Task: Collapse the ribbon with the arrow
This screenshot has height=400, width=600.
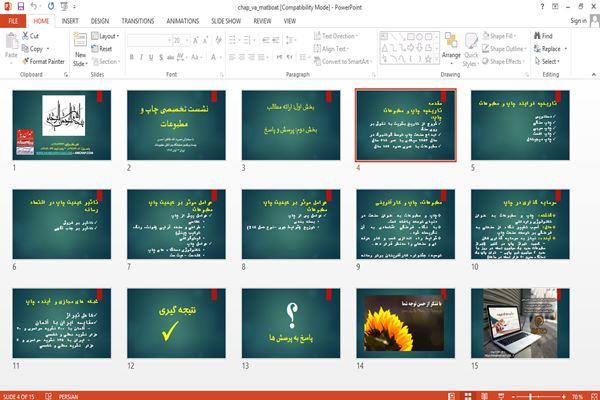Action: click(593, 74)
